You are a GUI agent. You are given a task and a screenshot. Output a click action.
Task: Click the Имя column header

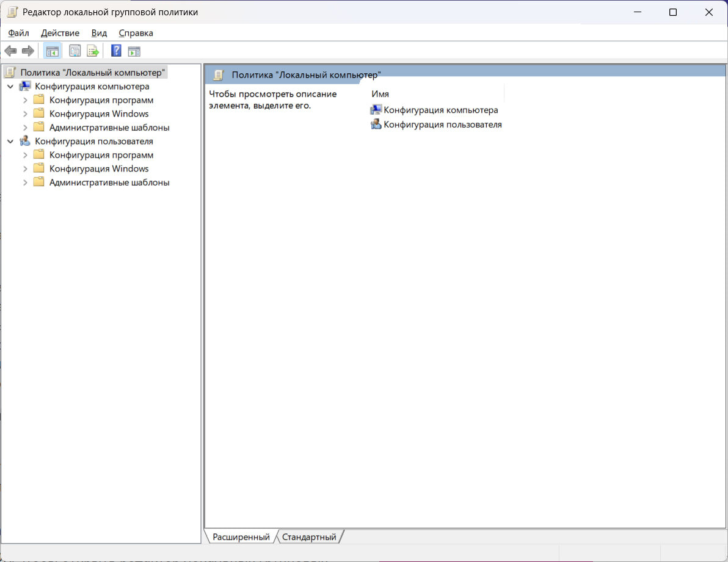coord(380,94)
